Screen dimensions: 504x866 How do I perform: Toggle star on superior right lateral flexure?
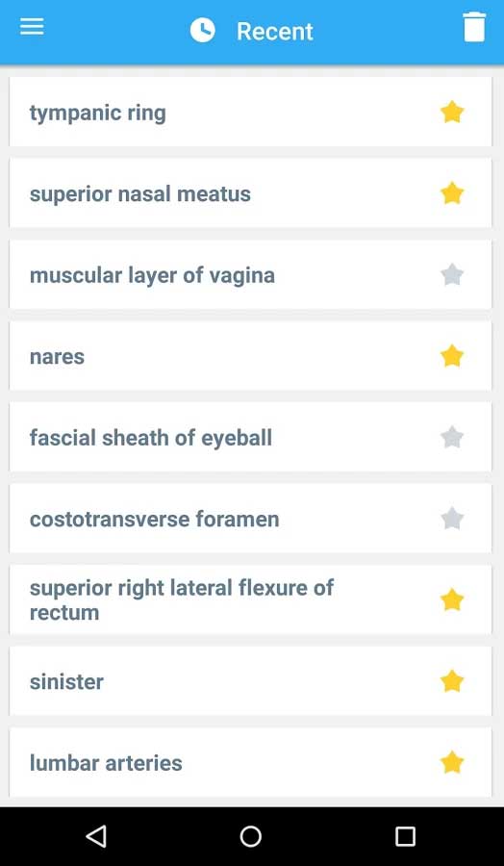click(452, 599)
